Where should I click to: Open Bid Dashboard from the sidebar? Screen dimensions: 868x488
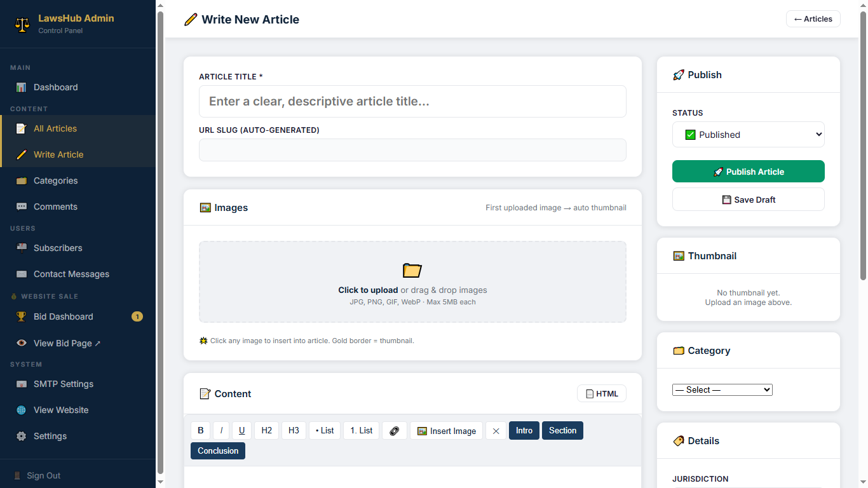64,316
